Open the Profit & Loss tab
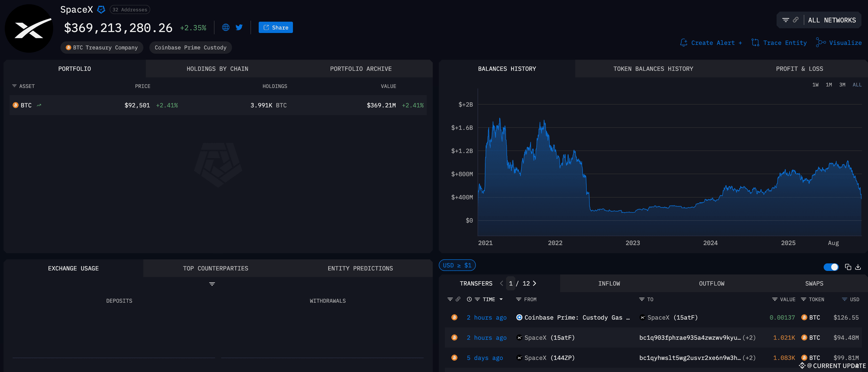Image resolution: width=868 pixels, height=372 pixels. pos(799,69)
